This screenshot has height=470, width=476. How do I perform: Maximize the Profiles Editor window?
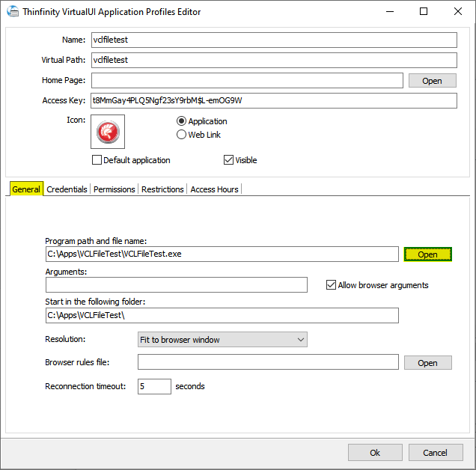pos(424,11)
